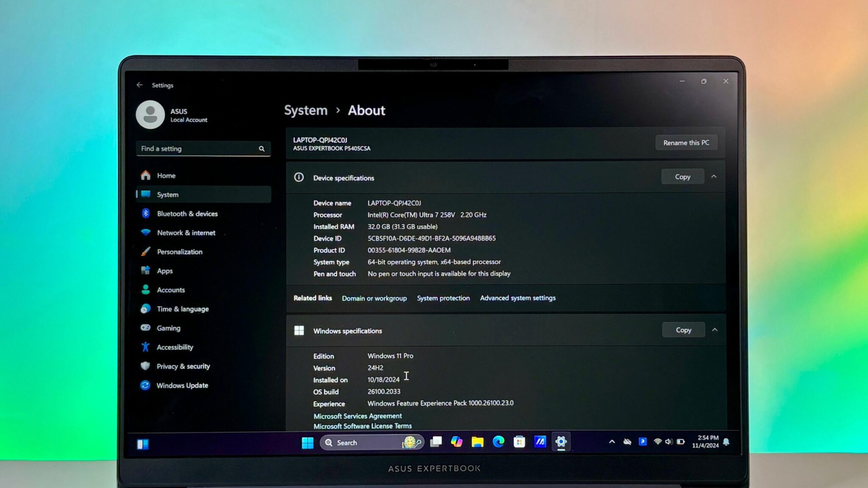The image size is (868, 488).
Task: Collapse the Device specifications section
Action: (715, 176)
